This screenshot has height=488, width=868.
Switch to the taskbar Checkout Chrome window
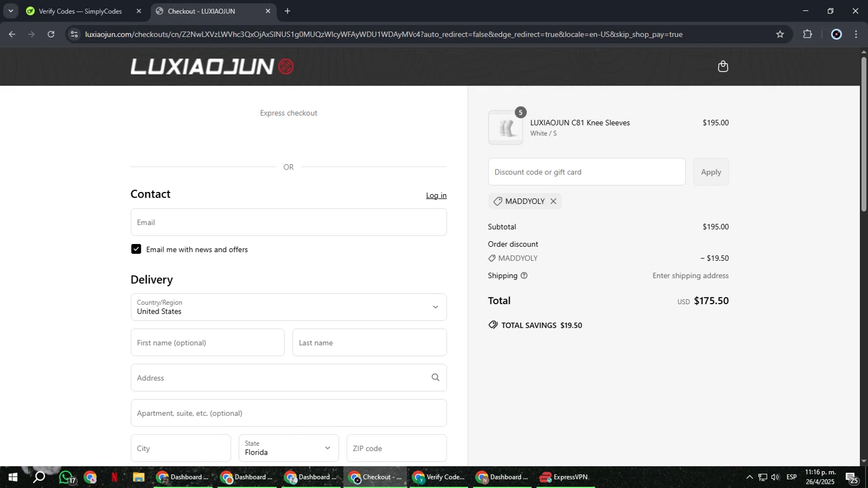coord(375,478)
